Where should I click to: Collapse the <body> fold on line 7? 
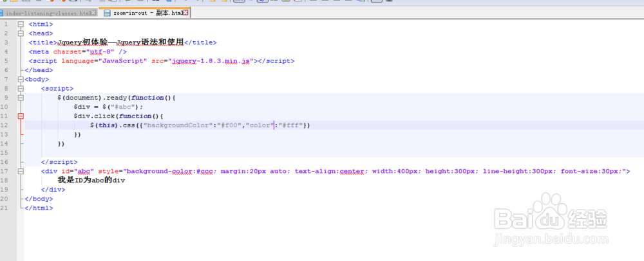(x=21, y=80)
